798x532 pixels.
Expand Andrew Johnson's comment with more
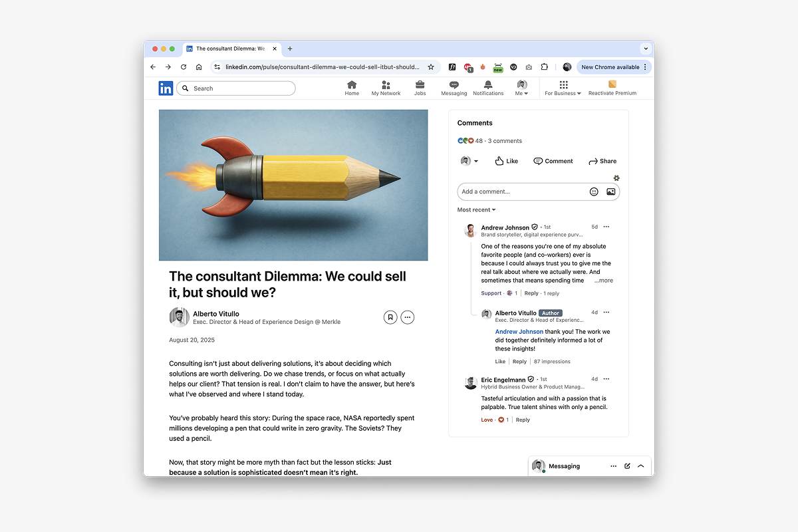(604, 281)
